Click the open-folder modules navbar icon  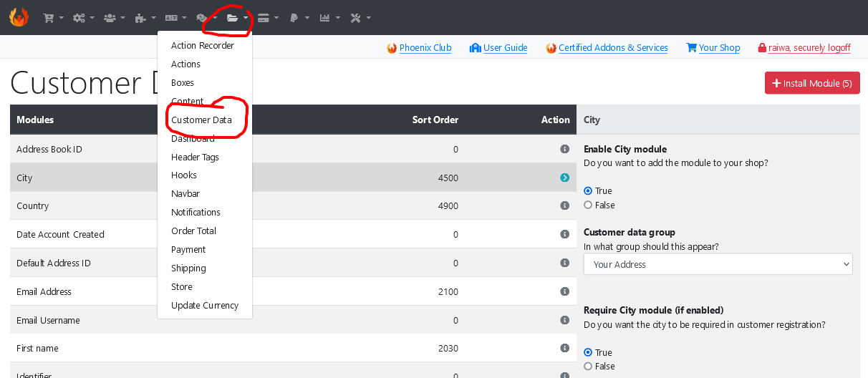click(232, 19)
